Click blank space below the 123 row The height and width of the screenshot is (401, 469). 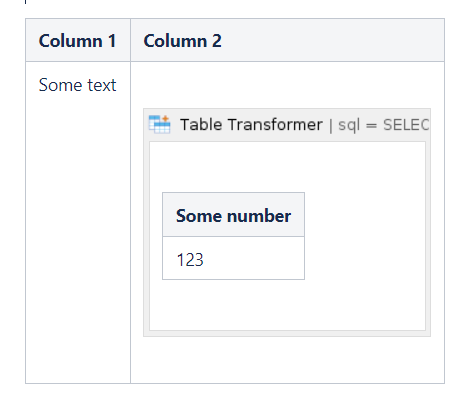[287, 305]
